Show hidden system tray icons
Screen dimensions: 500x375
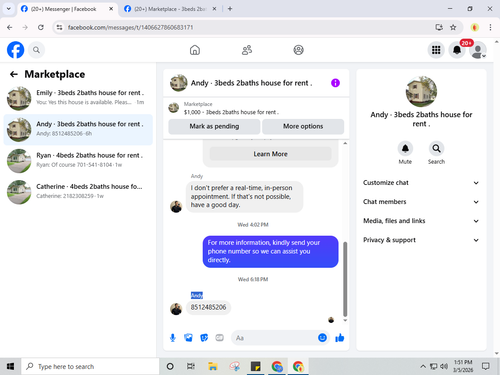[x=423, y=366]
